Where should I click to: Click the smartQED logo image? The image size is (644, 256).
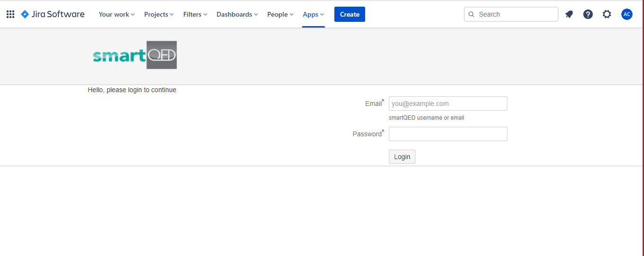pos(135,55)
